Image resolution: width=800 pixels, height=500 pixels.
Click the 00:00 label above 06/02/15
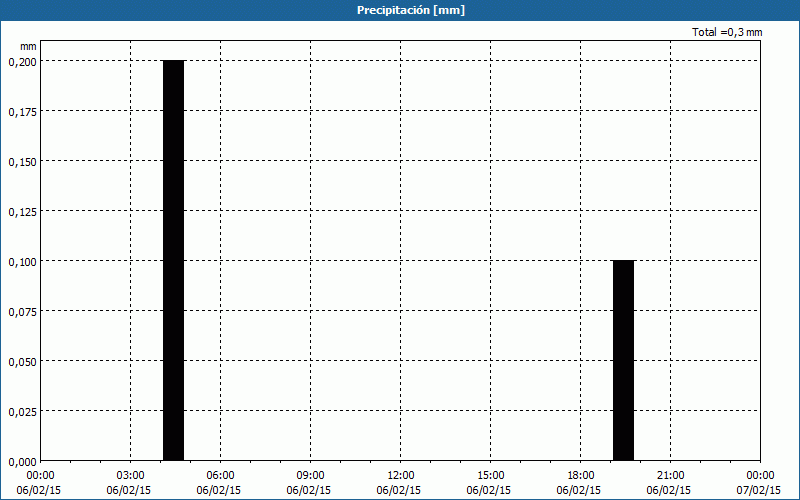[40, 476]
